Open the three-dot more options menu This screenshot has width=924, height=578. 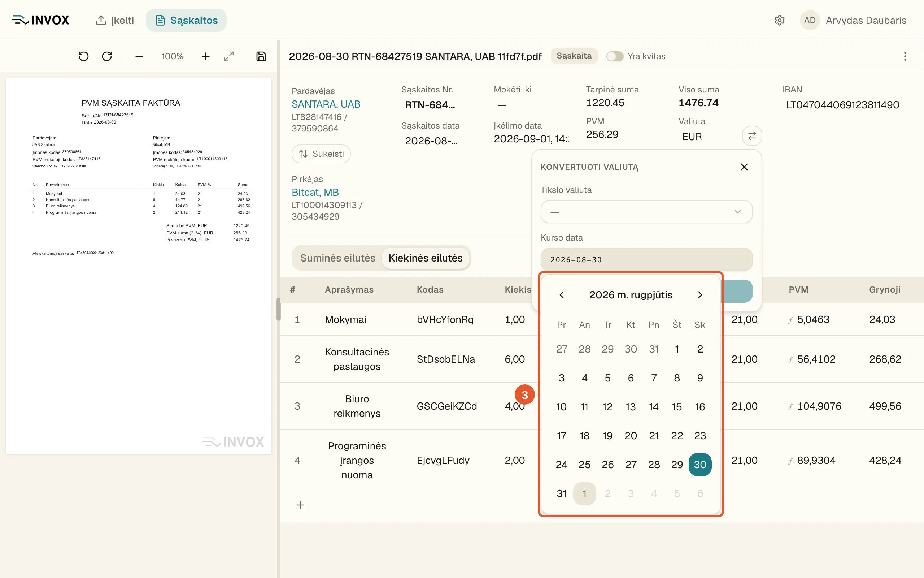click(x=905, y=57)
